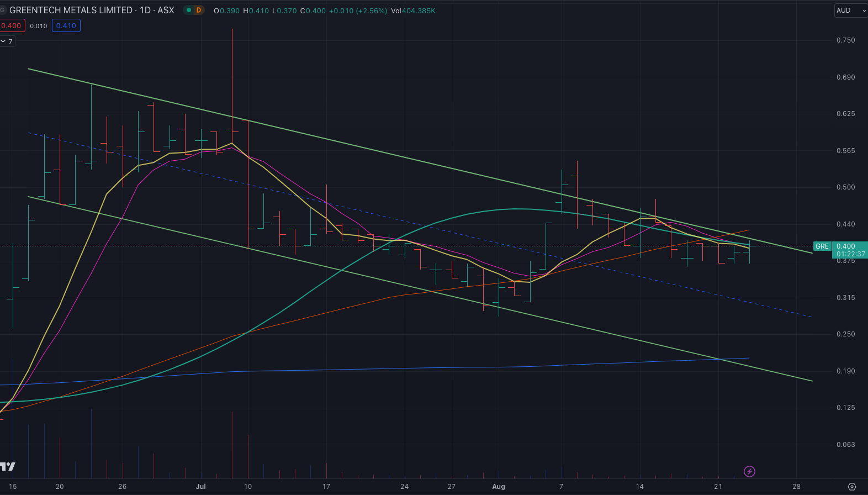
Task: Click the GREENTECH METALS LIMITED title
Action: pyautogui.click(x=71, y=10)
